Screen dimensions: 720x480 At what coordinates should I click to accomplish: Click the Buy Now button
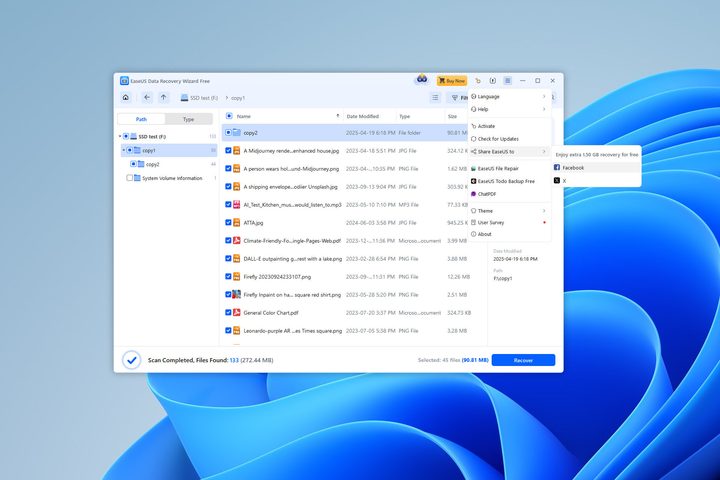point(452,80)
